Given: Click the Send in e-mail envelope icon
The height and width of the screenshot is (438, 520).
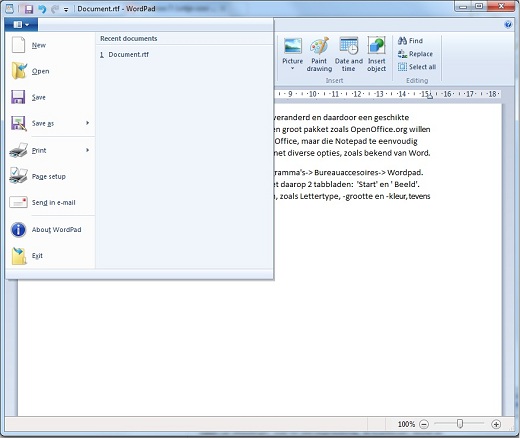Looking at the screenshot, I should (18, 202).
